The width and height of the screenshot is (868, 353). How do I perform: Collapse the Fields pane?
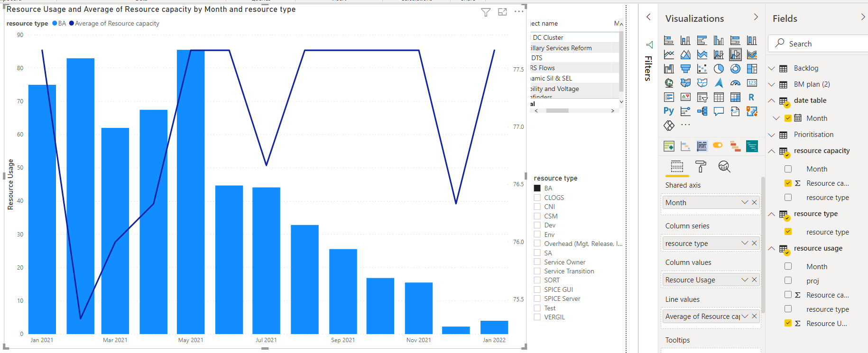[x=863, y=17]
